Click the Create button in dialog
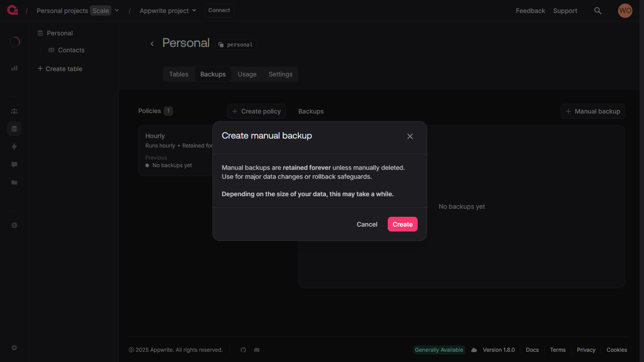Screen dimensions: 644x362 click(402, 224)
